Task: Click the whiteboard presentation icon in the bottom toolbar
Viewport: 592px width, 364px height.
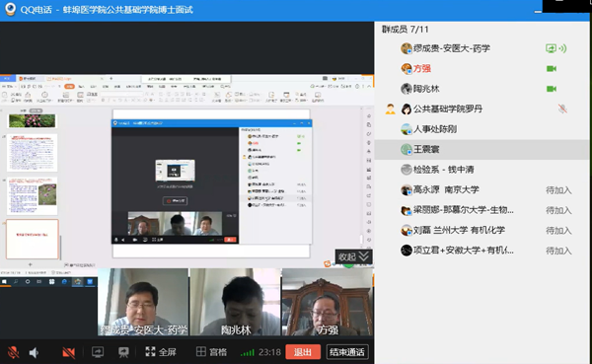Action: coord(123,352)
